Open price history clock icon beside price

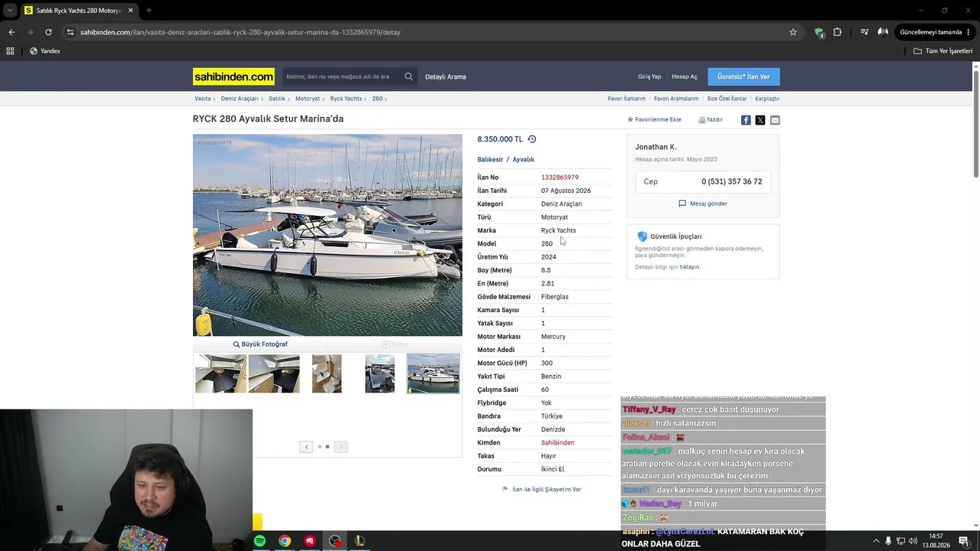532,139
